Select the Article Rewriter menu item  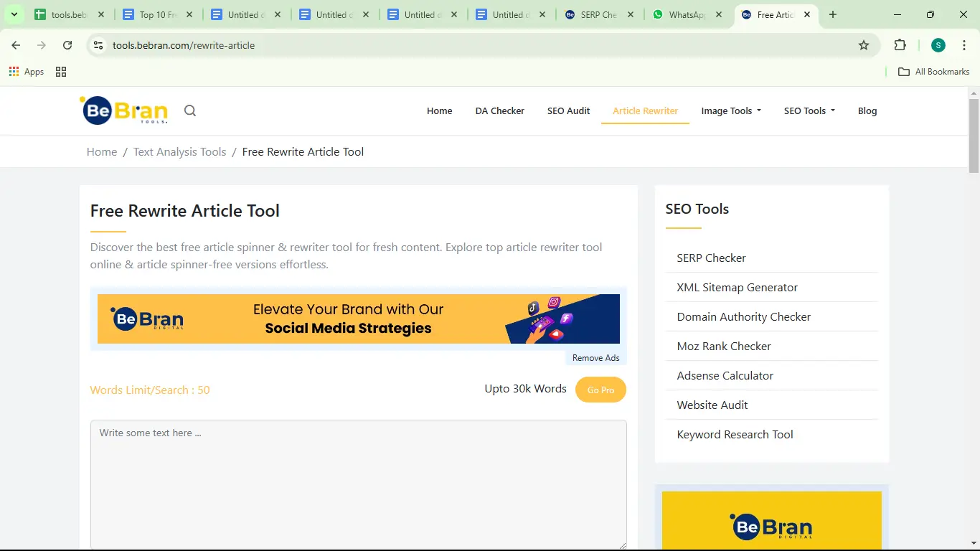(x=645, y=110)
